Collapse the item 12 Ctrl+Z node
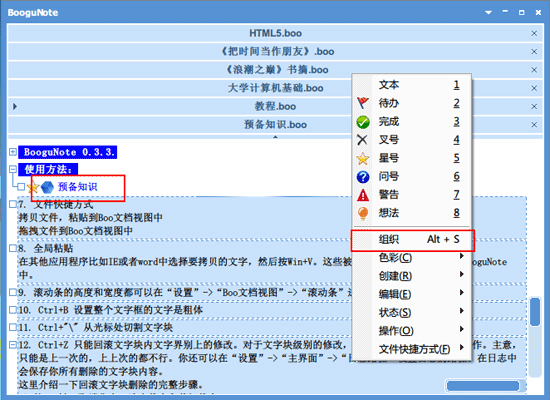 click(13, 345)
